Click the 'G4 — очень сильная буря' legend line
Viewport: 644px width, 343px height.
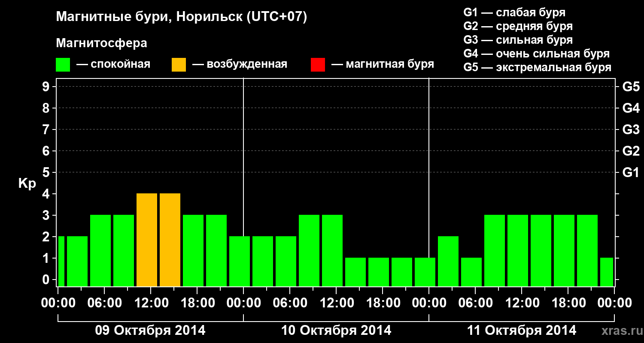(x=537, y=54)
